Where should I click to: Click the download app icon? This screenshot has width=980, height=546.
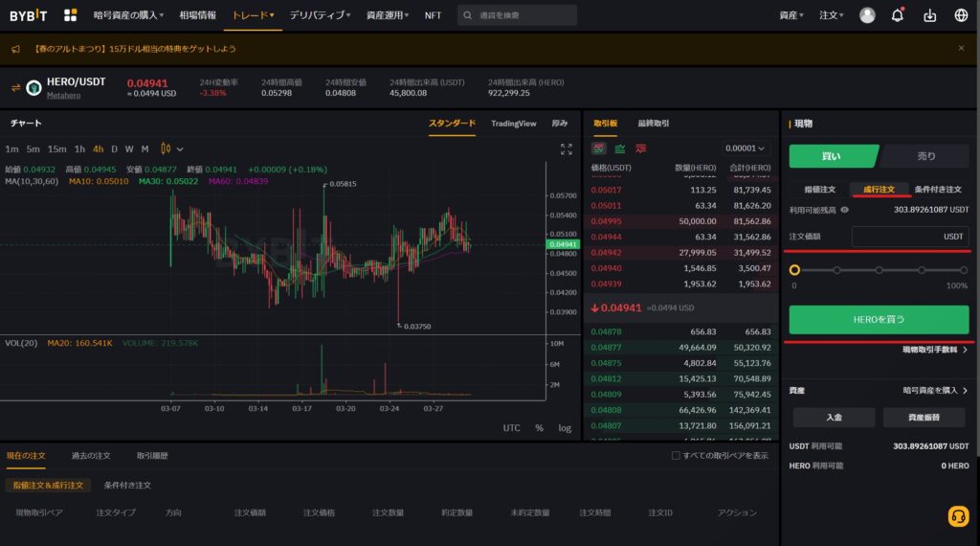[930, 15]
